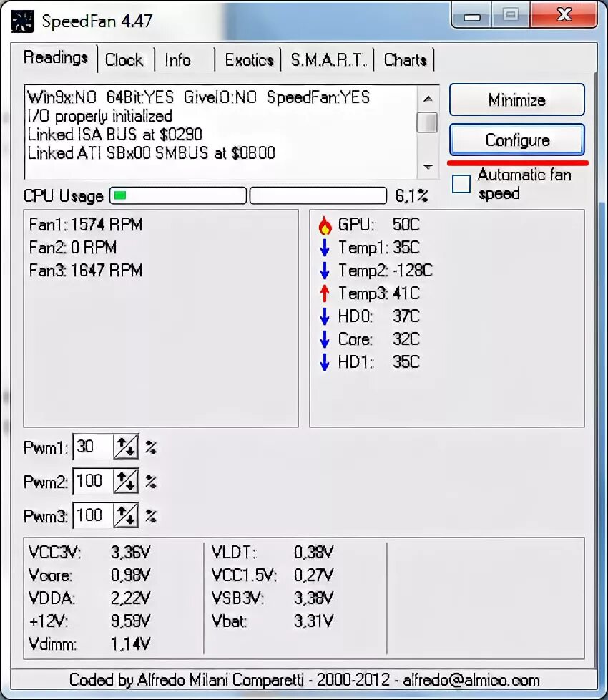Click the blue down arrow beside Core
This screenshot has height=700, width=608.
tap(325, 339)
